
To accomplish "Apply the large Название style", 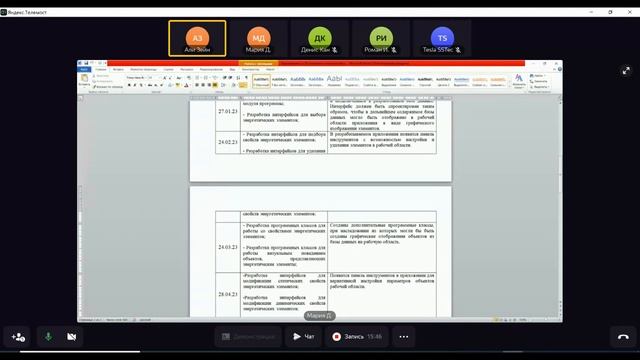I will [334, 81].
